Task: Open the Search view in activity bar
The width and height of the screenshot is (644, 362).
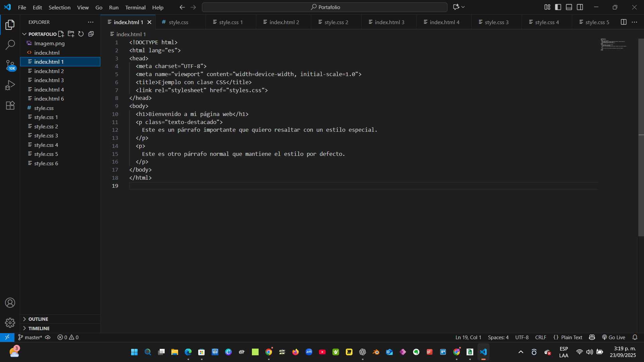Action: tap(10, 45)
